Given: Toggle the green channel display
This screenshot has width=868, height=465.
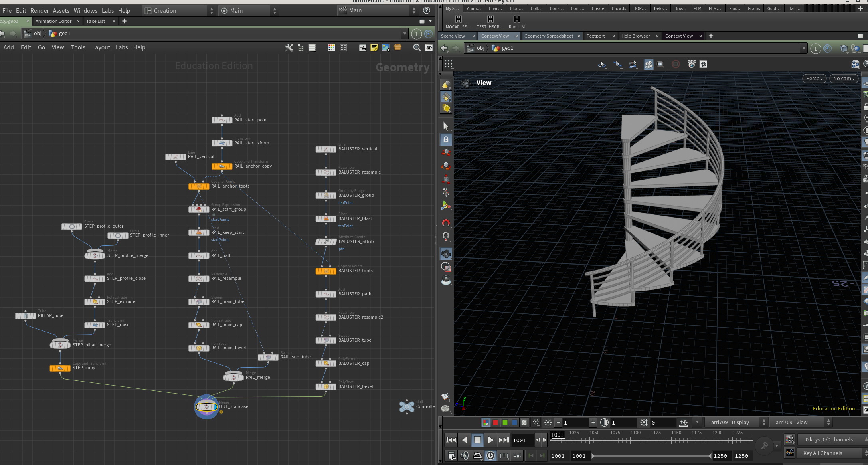Looking at the screenshot, I should 505,422.
